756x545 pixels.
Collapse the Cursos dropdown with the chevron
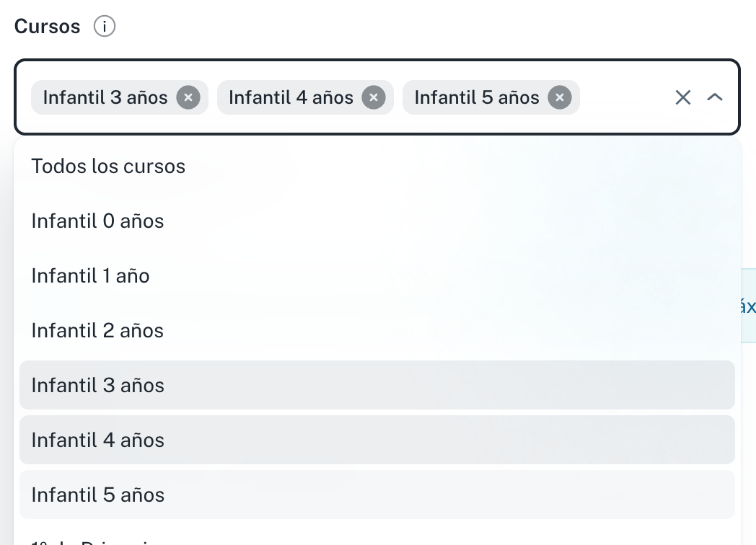(x=715, y=97)
